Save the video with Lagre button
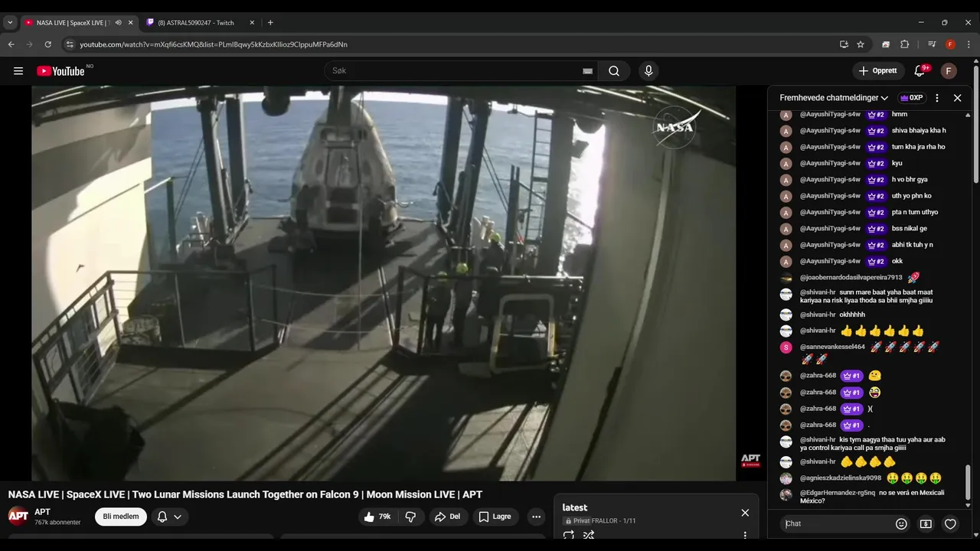Screen dimensions: 980x551 click(495, 517)
